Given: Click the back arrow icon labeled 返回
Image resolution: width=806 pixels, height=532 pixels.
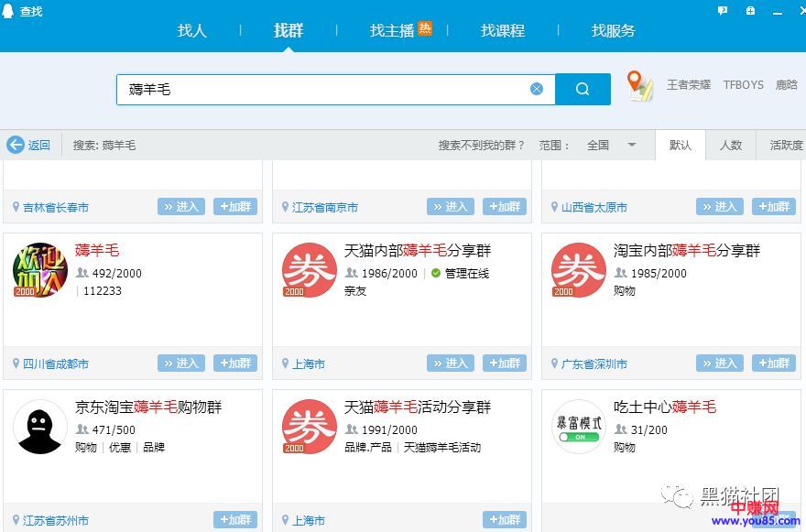Looking at the screenshot, I should pyautogui.click(x=16, y=145).
